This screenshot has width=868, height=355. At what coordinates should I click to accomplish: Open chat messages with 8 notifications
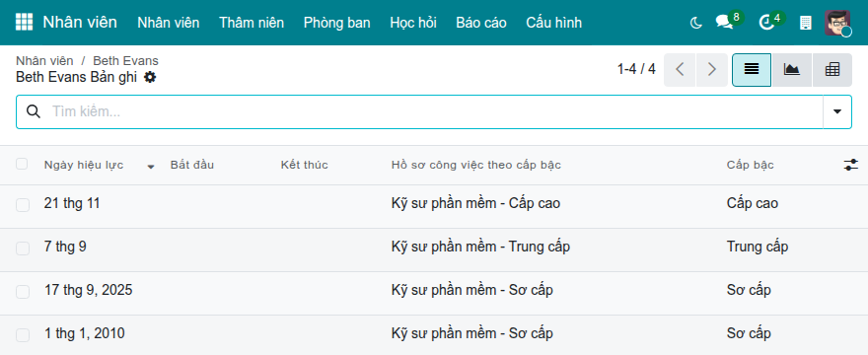pyautogui.click(x=724, y=22)
